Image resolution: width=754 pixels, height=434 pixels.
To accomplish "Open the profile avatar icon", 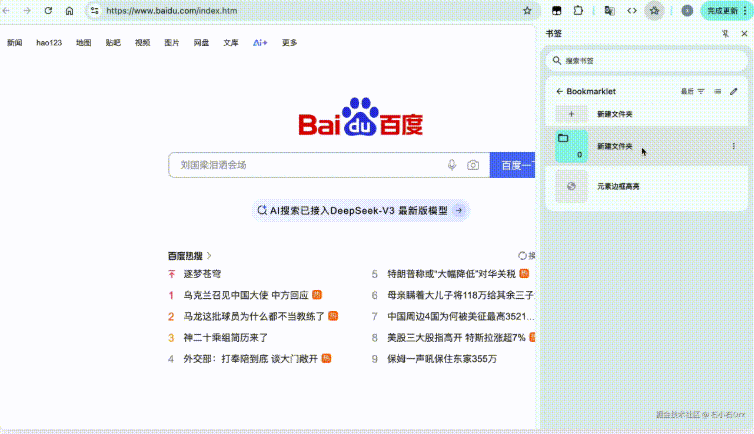I will coord(687,11).
